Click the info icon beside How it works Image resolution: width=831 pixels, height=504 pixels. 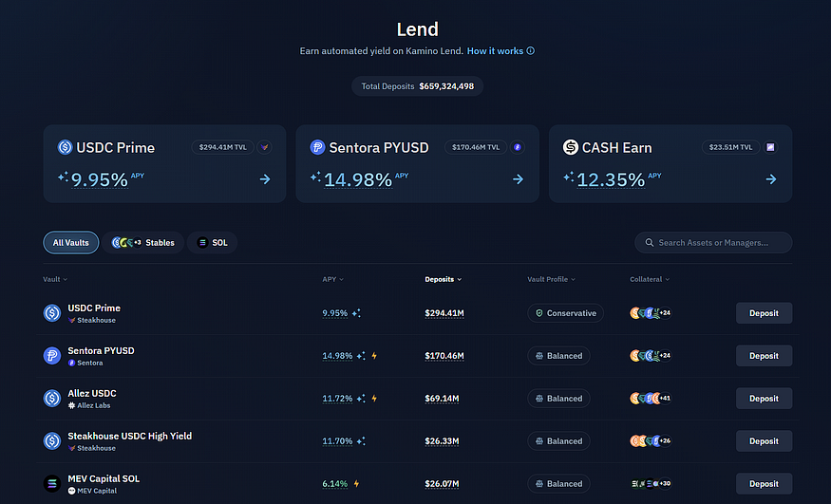[531, 51]
